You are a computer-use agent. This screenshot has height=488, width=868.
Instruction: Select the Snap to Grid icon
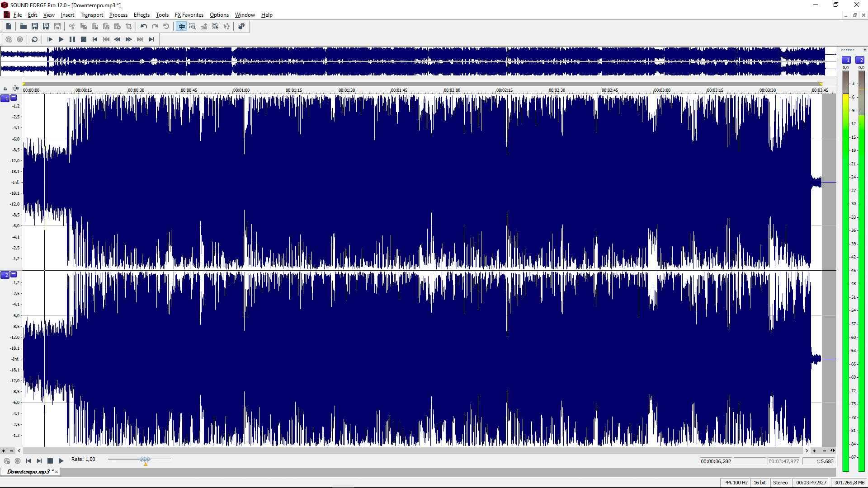(x=215, y=26)
